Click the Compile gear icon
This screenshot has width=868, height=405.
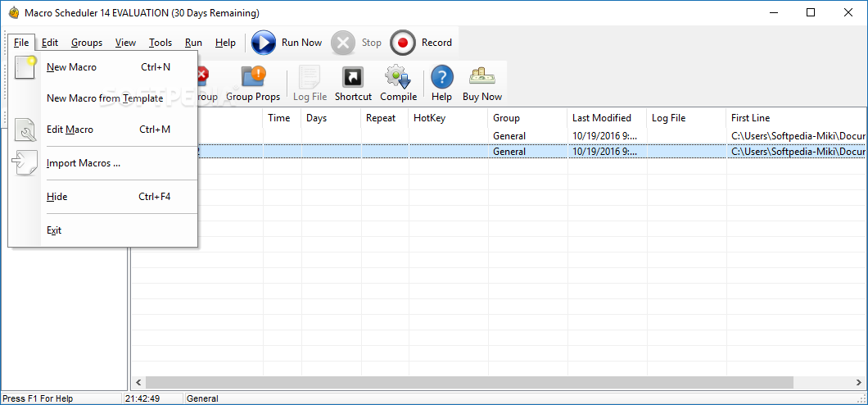398,77
